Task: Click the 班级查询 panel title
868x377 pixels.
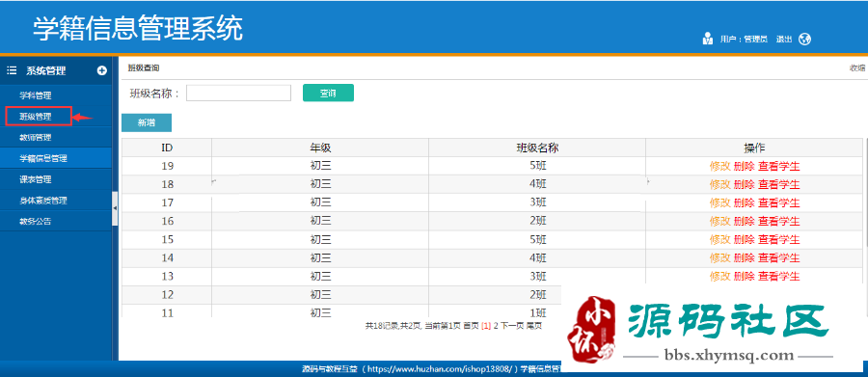Action: (x=144, y=68)
